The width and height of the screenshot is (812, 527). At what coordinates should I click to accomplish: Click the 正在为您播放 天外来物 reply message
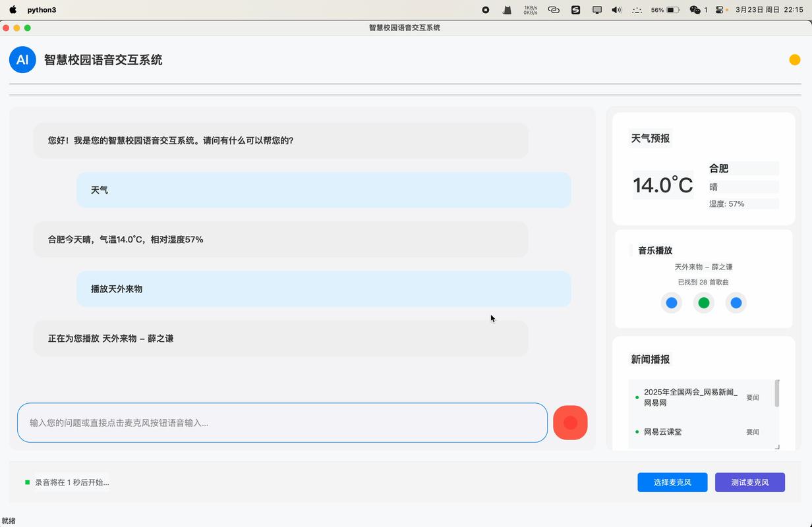pos(281,339)
